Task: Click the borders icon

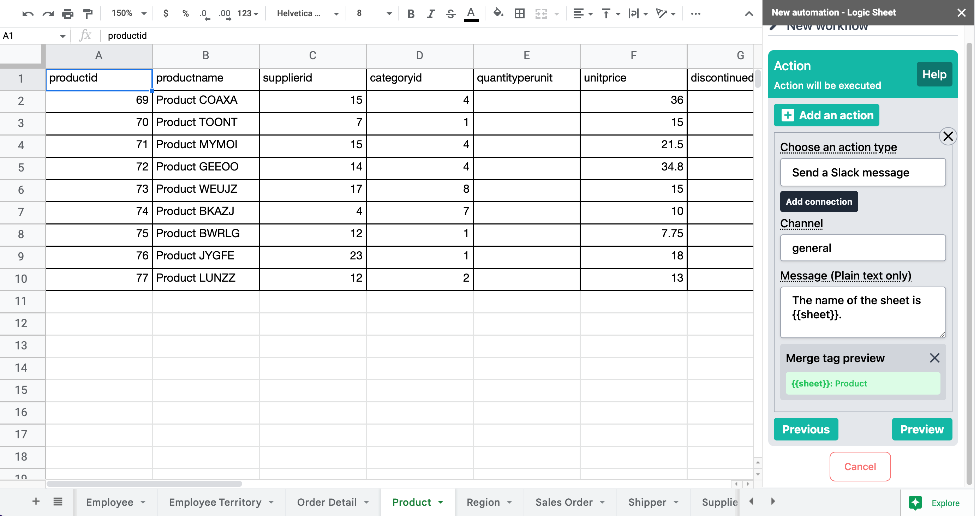Action: click(x=519, y=14)
